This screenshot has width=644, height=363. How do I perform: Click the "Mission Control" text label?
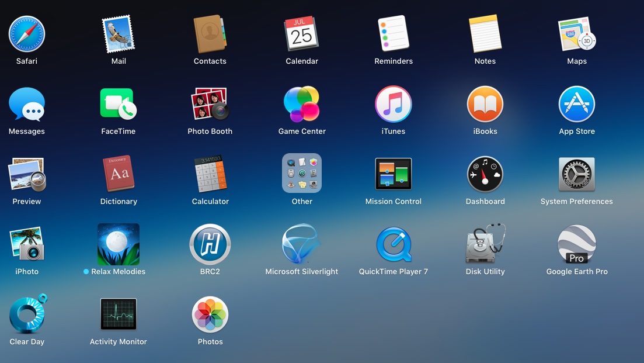(x=394, y=202)
